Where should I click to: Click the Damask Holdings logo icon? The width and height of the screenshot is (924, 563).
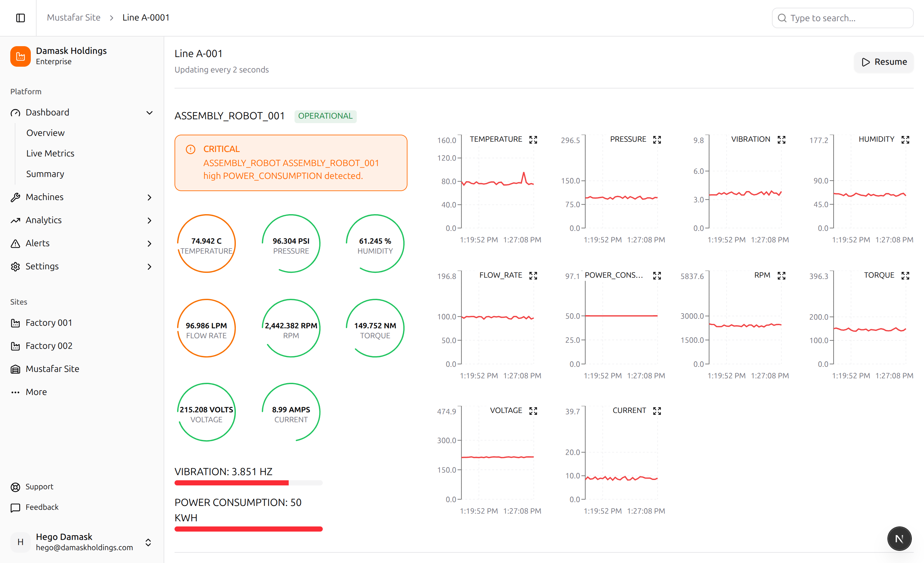click(20, 56)
